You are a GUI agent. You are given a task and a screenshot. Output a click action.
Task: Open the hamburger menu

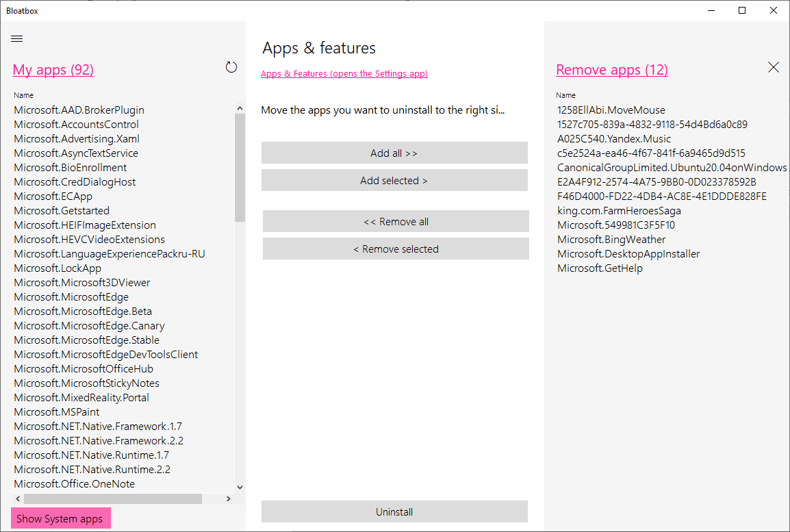pyautogui.click(x=17, y=39)
